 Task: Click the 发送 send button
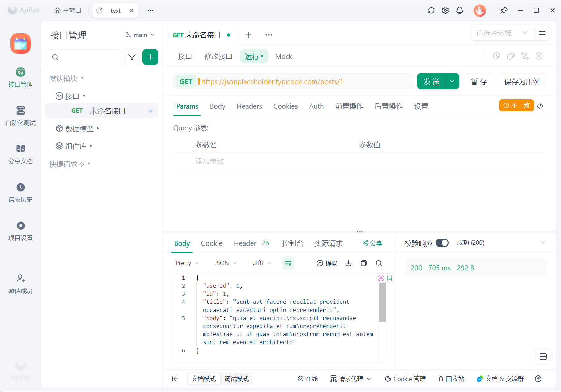coord(431,81)
